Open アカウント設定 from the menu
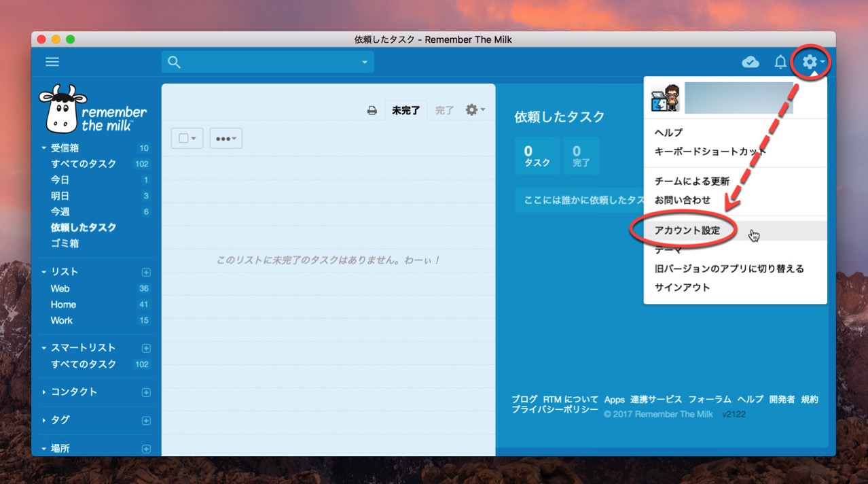 736,230
